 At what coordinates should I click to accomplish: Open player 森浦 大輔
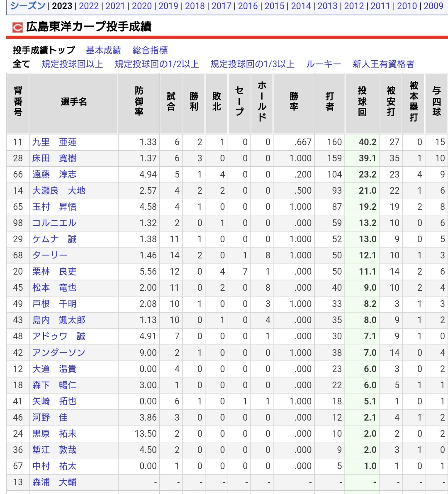[x=54, y=482]
